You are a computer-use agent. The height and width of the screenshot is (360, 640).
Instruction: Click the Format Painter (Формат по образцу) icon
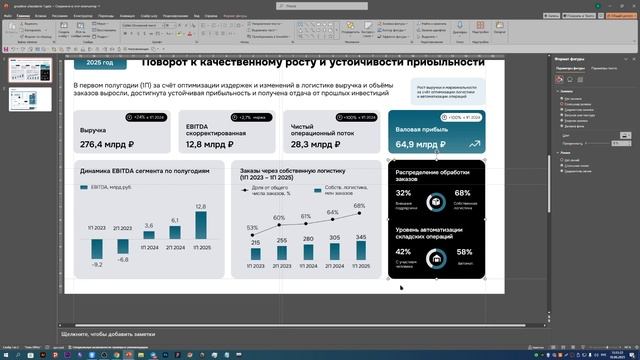[22, 37]
